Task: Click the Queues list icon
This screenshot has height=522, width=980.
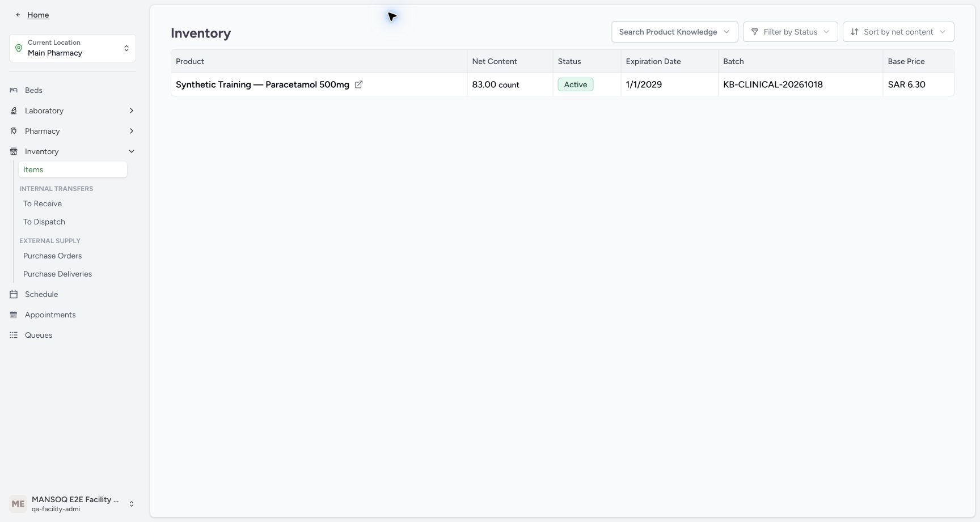Action: [x=14, y=335]
